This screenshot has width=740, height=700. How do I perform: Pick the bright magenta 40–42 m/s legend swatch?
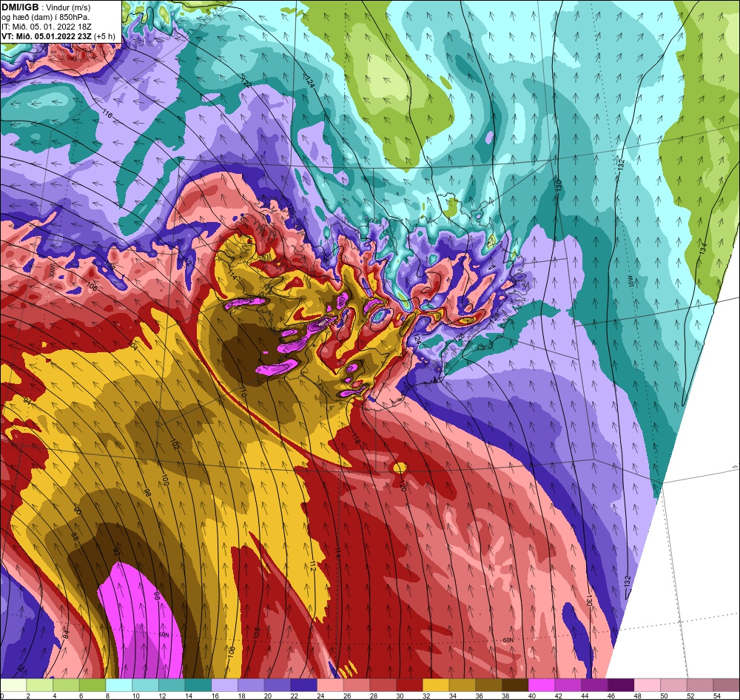[542, 685]
